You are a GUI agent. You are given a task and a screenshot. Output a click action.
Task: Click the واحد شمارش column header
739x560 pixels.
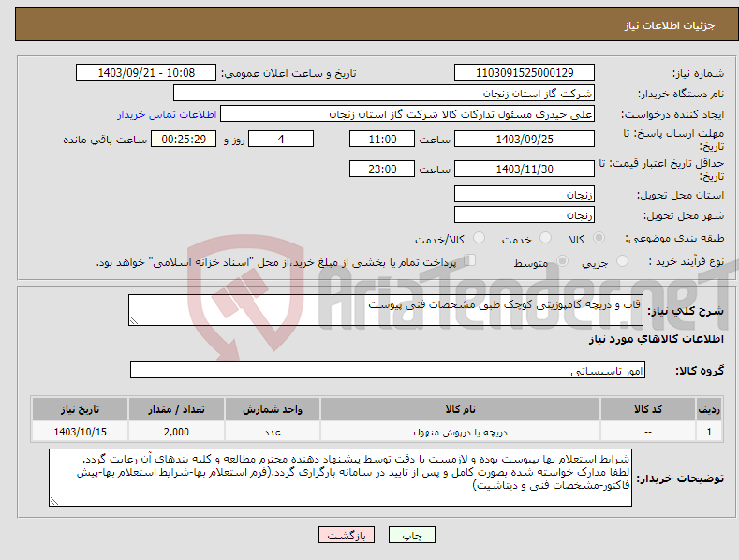tap(273, 409)
